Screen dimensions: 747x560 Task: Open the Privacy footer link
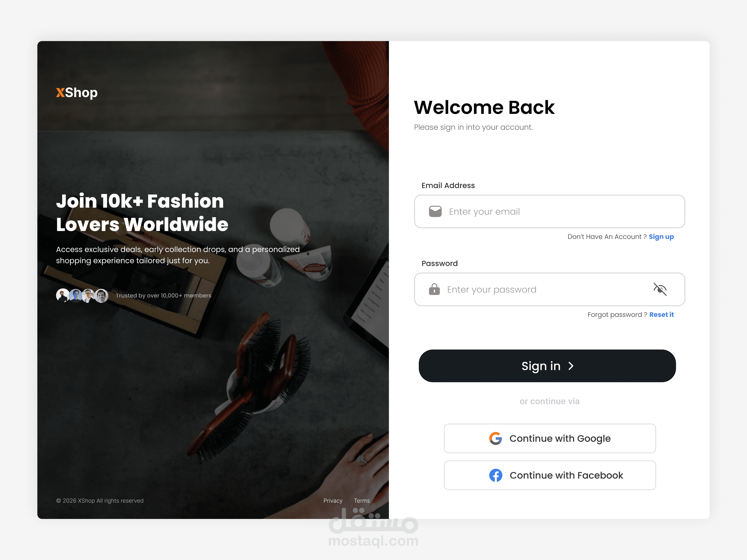click(333, 501)
